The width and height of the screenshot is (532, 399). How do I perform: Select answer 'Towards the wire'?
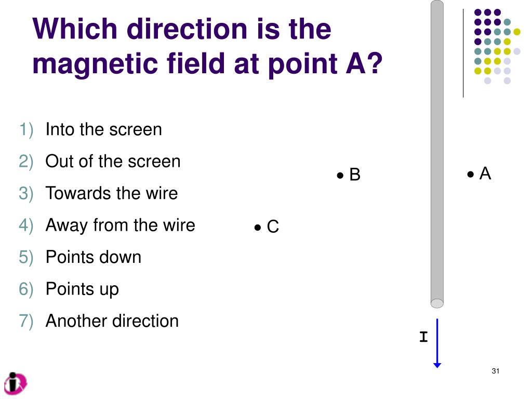pos(112,193)
